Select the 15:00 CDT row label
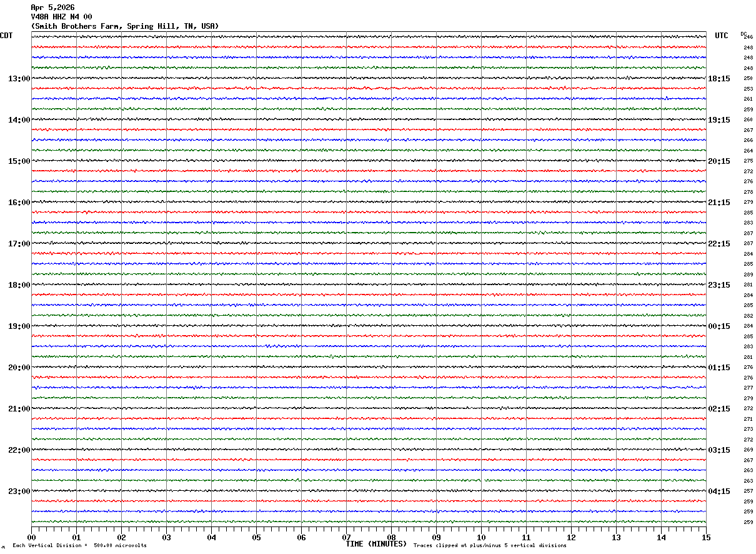Viewport: 756px width, 554px height. coord(19,161)
